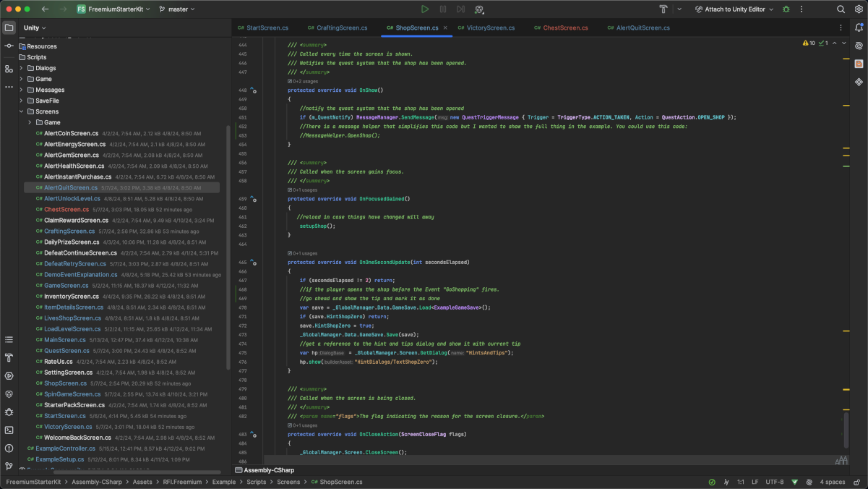Open IDE settings gear icon
The width and height of the screenshot is (868, 489).
pyautogui.click(x=859, y=9)
